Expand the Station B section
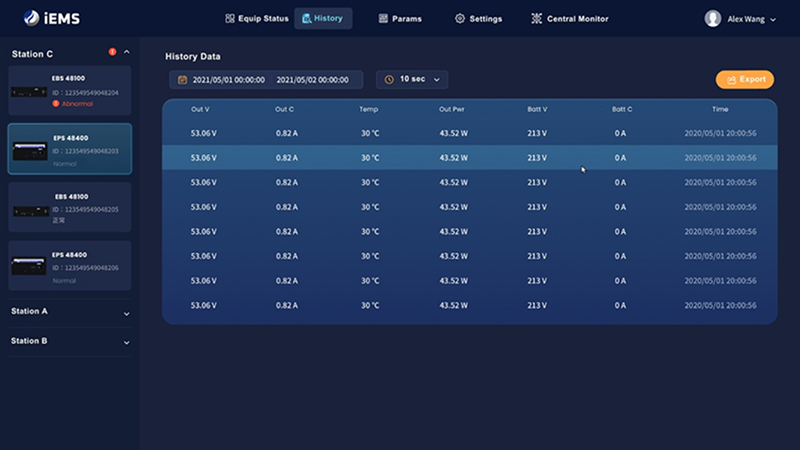The height and width of the screenshot is (450, 800). (x=126, y=342)
